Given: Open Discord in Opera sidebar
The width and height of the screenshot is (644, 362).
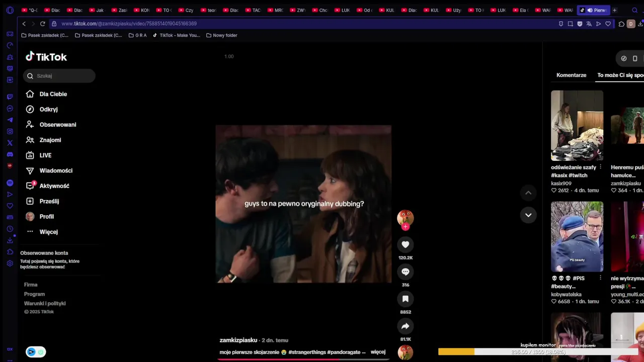Looking at the screenshot, I should 10,154.
